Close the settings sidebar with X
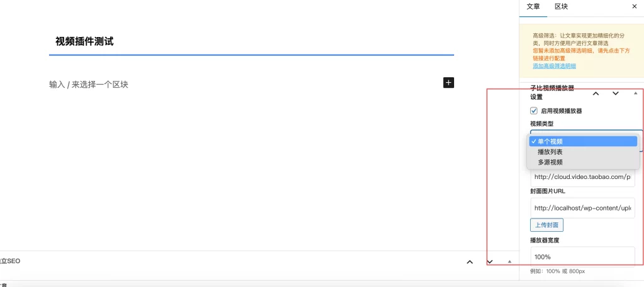This screenshot has height=287, width=644. (633, 6)
